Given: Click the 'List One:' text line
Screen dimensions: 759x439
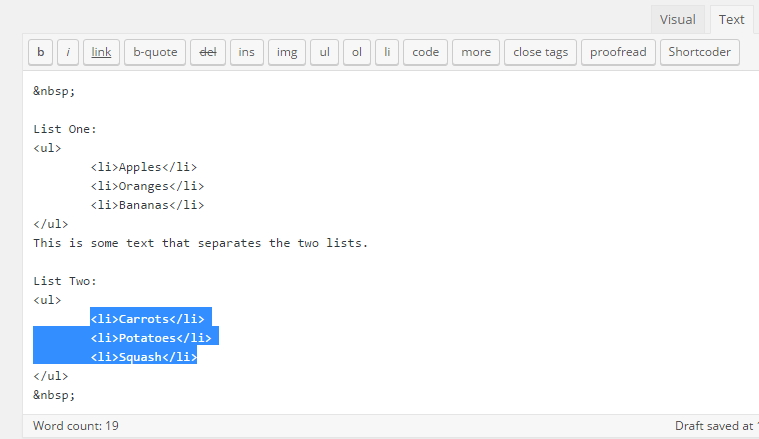Looking at the screenshot, I should (65, 129).
